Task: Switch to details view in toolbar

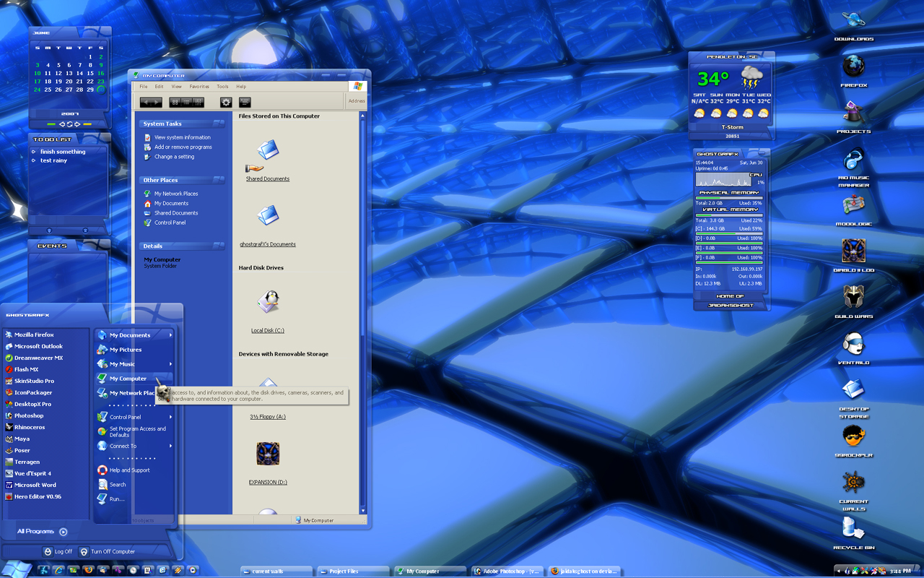Action: [198, 103]
